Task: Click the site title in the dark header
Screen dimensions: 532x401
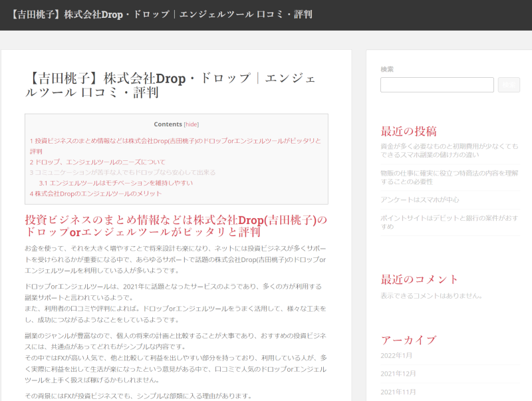Action: pos(162,15)
